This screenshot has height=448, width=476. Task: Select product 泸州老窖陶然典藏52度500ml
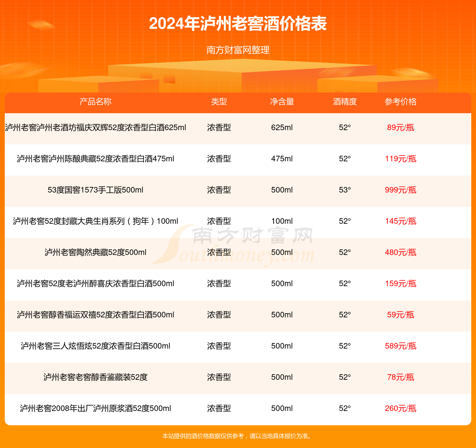point(95,252)
